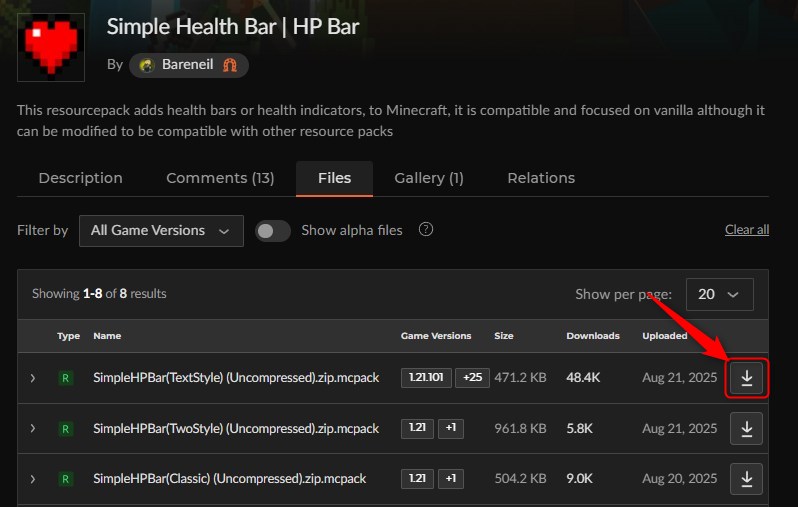Toggle Show alpha files switch
The height and width of the screenshot is (507, 798).
pos(273,231)
